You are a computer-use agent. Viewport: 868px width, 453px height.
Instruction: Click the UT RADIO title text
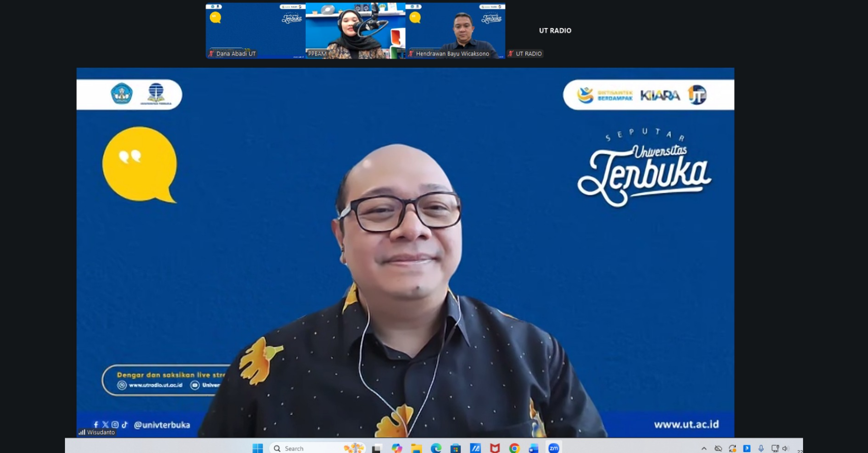click(x=555, y=31)
